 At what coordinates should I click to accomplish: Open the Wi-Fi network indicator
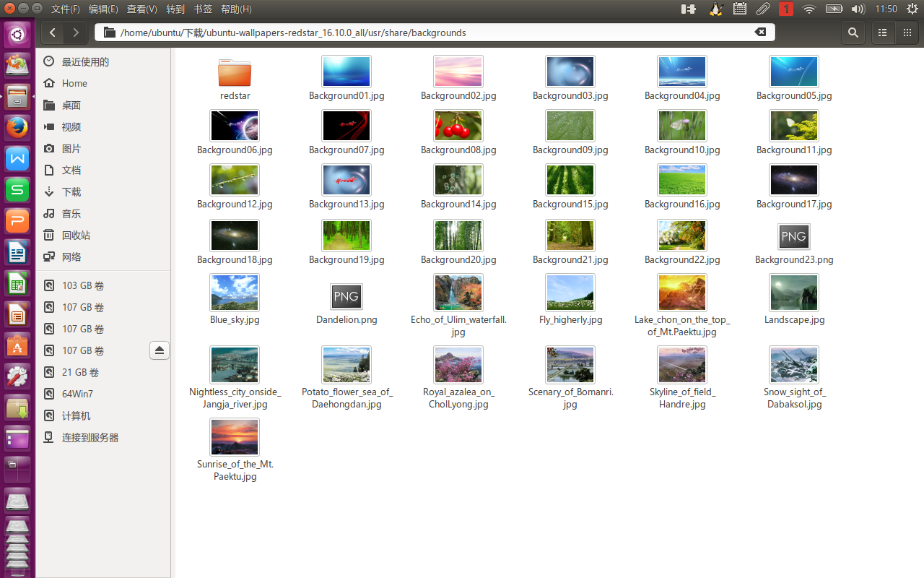tap(809, 9)
